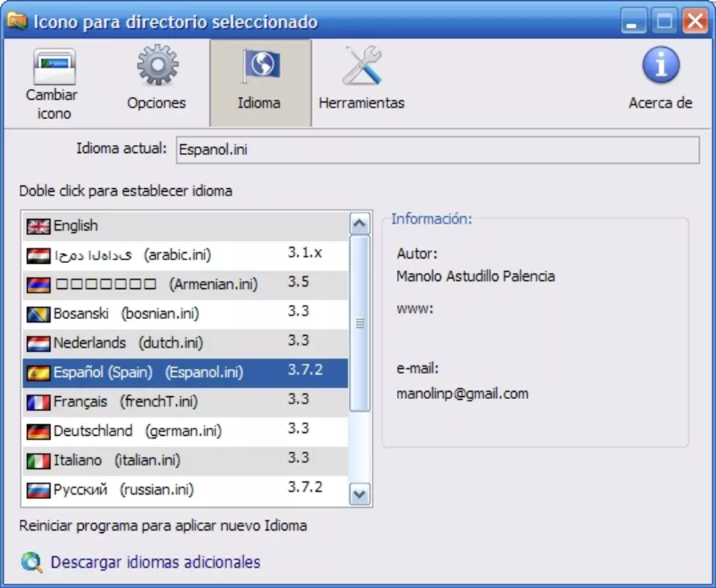The height and width of the screenshot is (588, 716).
Task: Click the Idioma actual text field
Action: [x=437, y=150]
